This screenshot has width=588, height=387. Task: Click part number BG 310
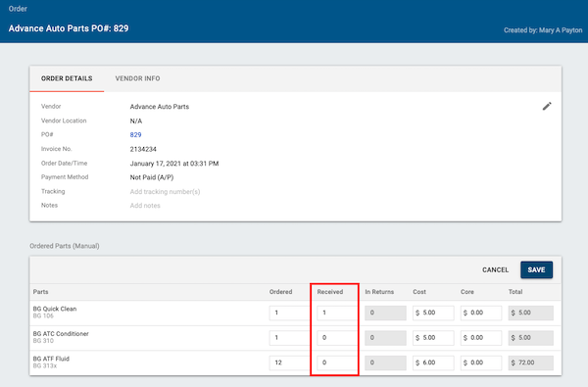[x=43, y=341]
